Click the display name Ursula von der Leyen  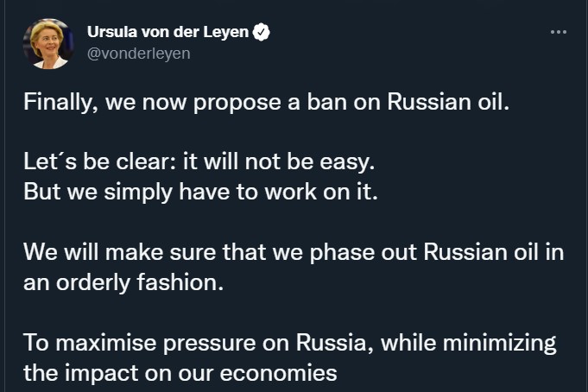pos(168,32)
